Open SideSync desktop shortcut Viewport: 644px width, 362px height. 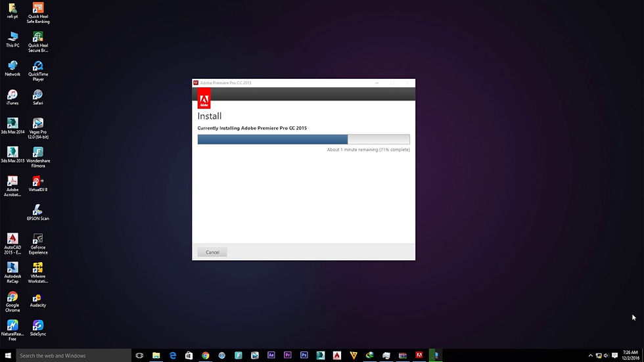click(x=38, y=328)
